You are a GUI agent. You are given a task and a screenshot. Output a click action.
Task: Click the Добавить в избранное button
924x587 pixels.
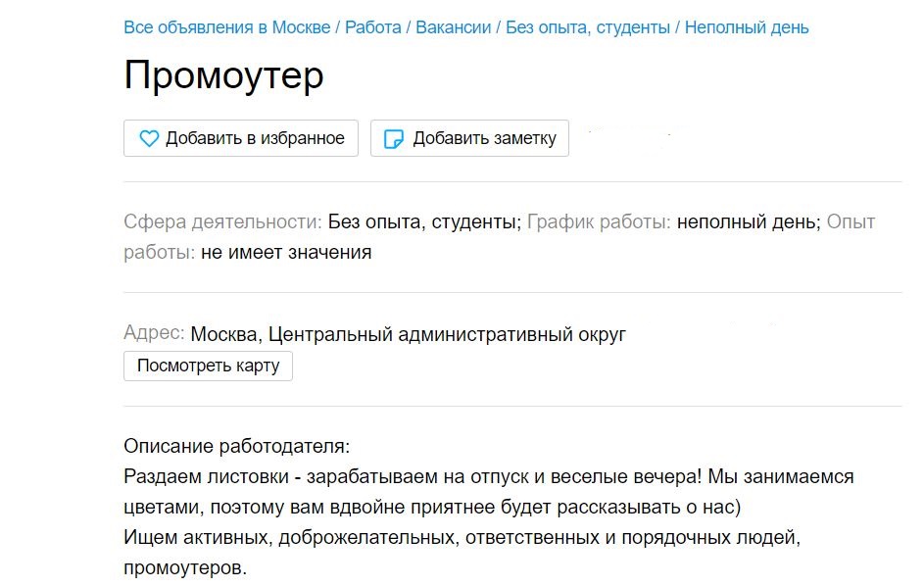coord(240,138)
